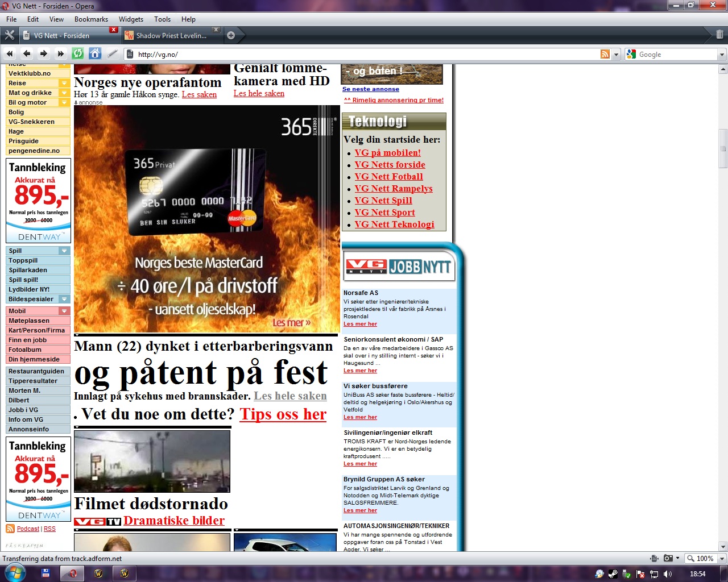Go forward with the Forward arrow
Image resolution: width=728 pixels, height=582 pixels.
[44, 54]
